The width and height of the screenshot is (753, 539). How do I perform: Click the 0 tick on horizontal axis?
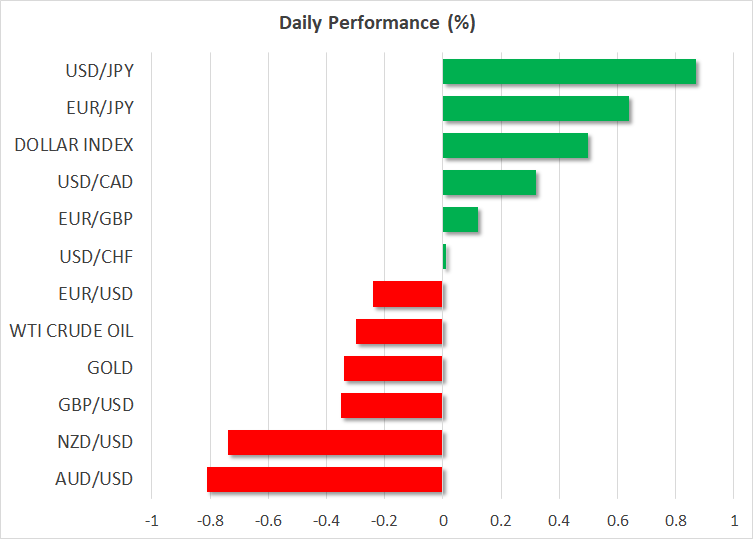pos(443,522)
